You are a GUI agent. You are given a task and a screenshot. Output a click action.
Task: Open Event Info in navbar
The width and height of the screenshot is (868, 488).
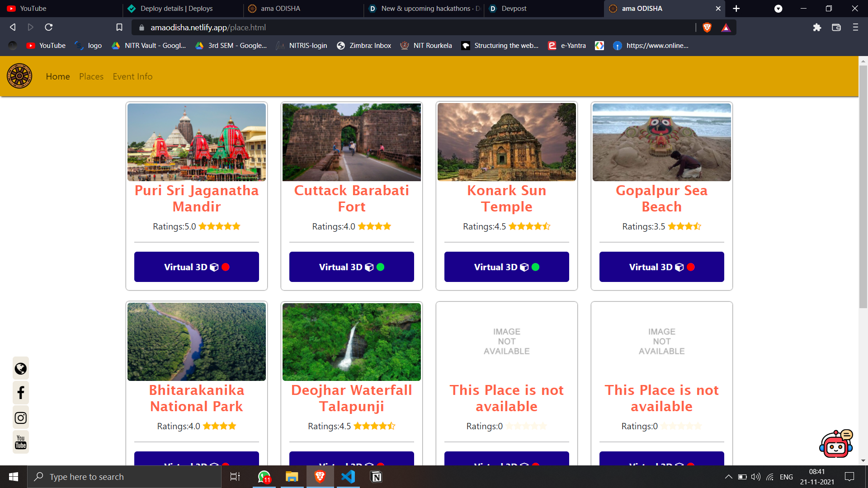tap(132, 76)
